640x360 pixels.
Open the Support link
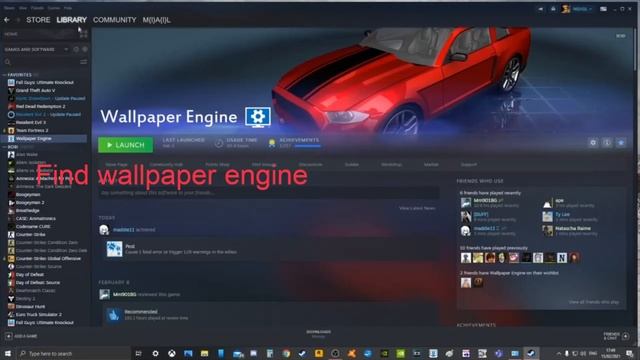469,164
